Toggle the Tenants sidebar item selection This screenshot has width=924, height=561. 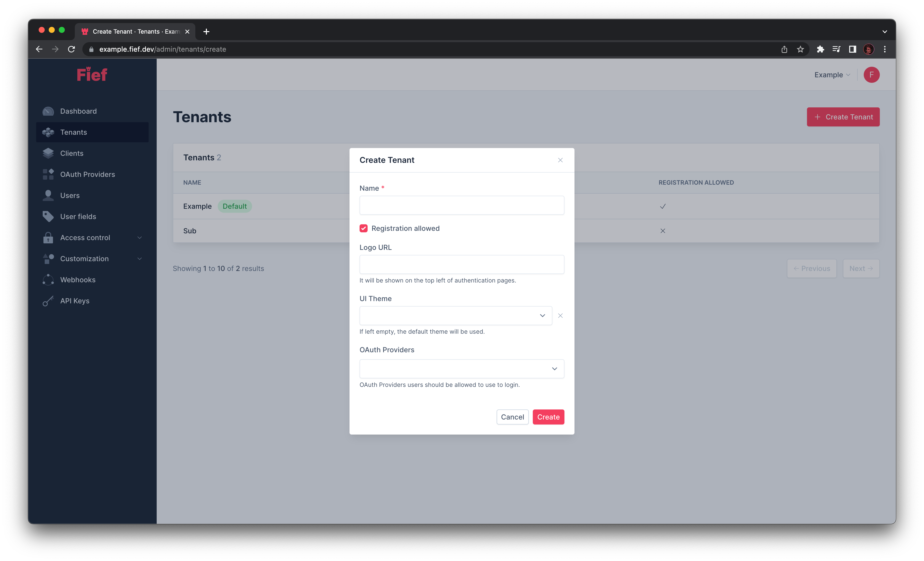74,132
